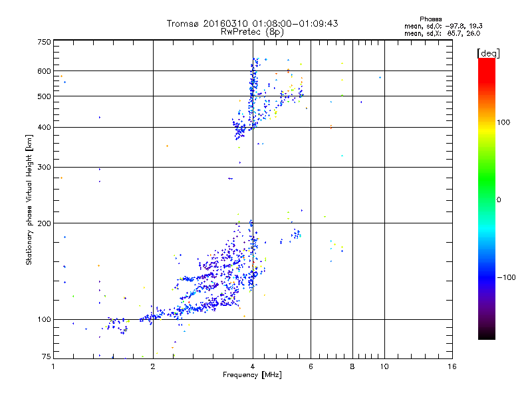532x399 pixels.
Task: Click the 'Stationary phase Virtual Height [km]' axis title
Action: (x=29, y=200)
